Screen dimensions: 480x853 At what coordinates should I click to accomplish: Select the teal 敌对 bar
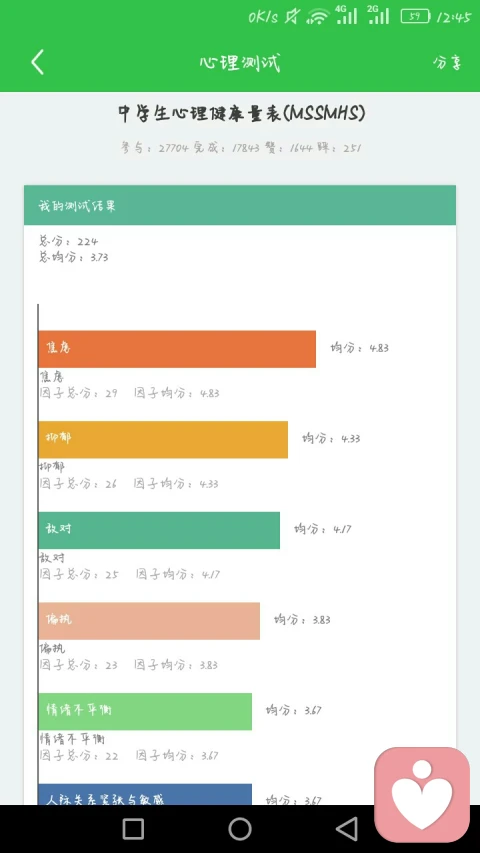point(159,530)
